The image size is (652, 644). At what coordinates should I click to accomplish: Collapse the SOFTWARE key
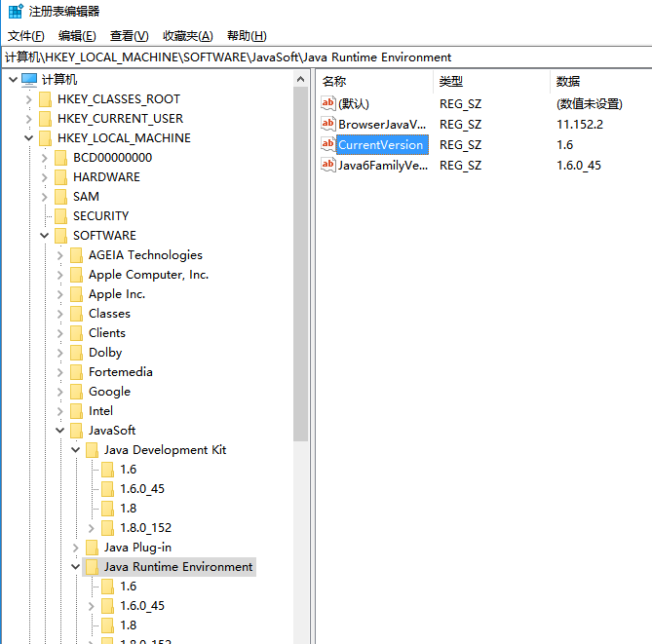click(45, 236)
